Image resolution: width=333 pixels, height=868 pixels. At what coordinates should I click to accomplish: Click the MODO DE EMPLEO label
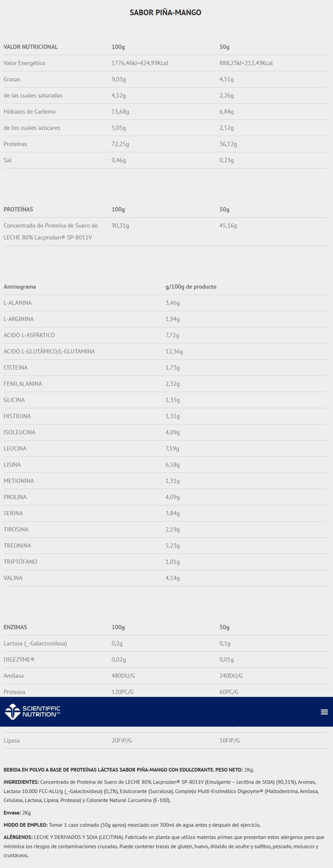coord(25,825)
